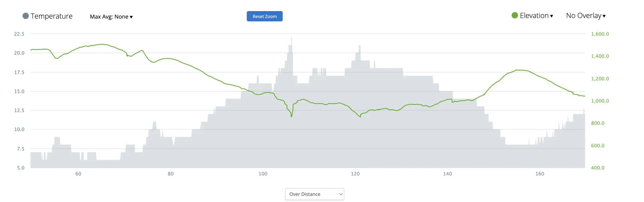Open the Elevation series menu
Screen dimensions: 644x202
tap(534, 16)
